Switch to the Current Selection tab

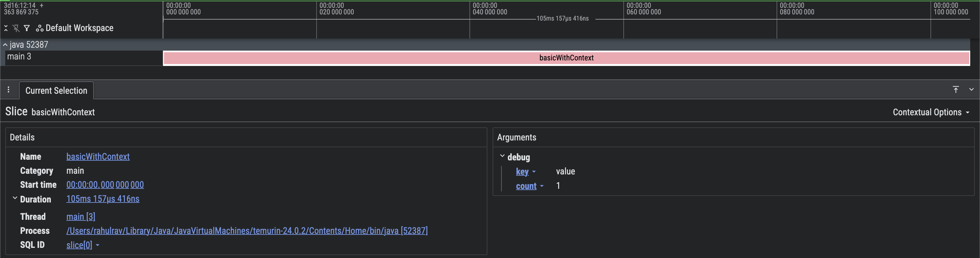click(56, 91)
